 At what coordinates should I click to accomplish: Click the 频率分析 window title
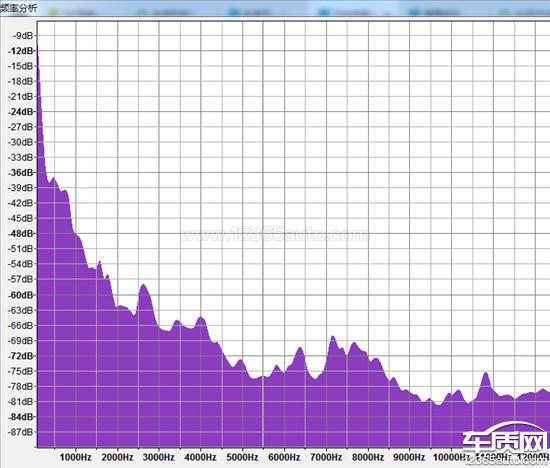click(18, 8)
